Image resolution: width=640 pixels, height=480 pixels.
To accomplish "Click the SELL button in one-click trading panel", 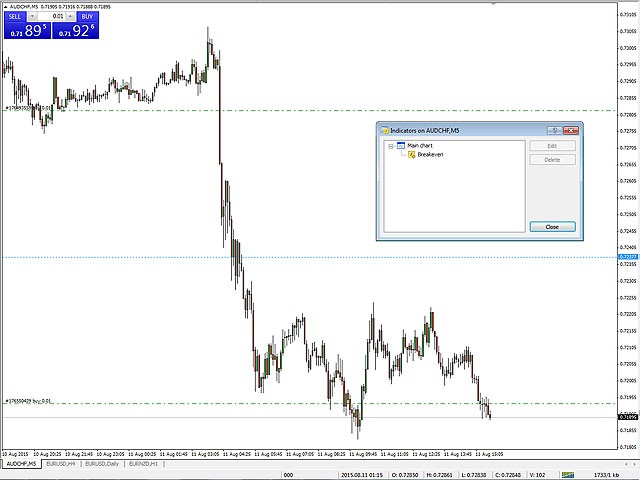I will (x=15, y=16).
